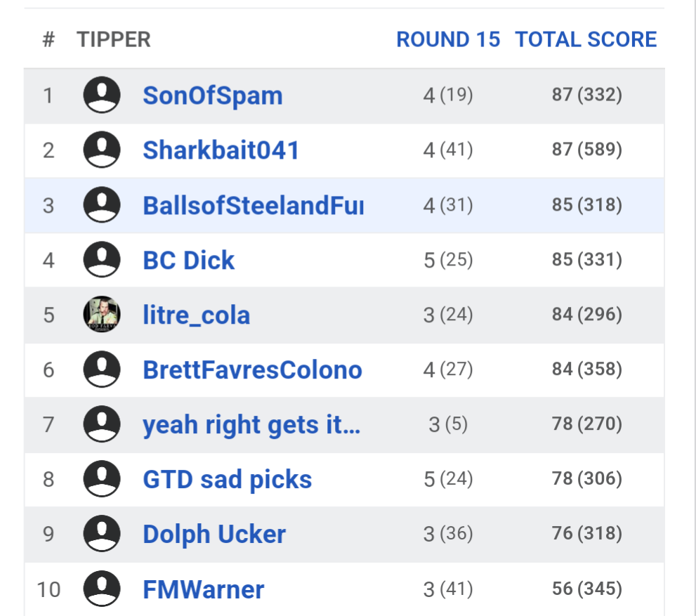
Task: Click SonOfSpam's default avatar icon
Action: point(102,95)
